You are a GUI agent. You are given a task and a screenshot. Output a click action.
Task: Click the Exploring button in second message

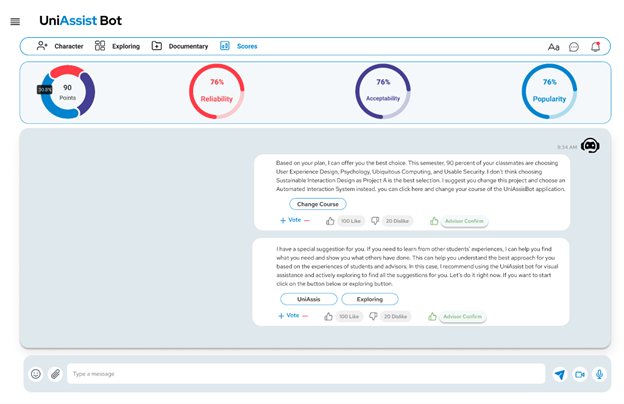[369, 299]
